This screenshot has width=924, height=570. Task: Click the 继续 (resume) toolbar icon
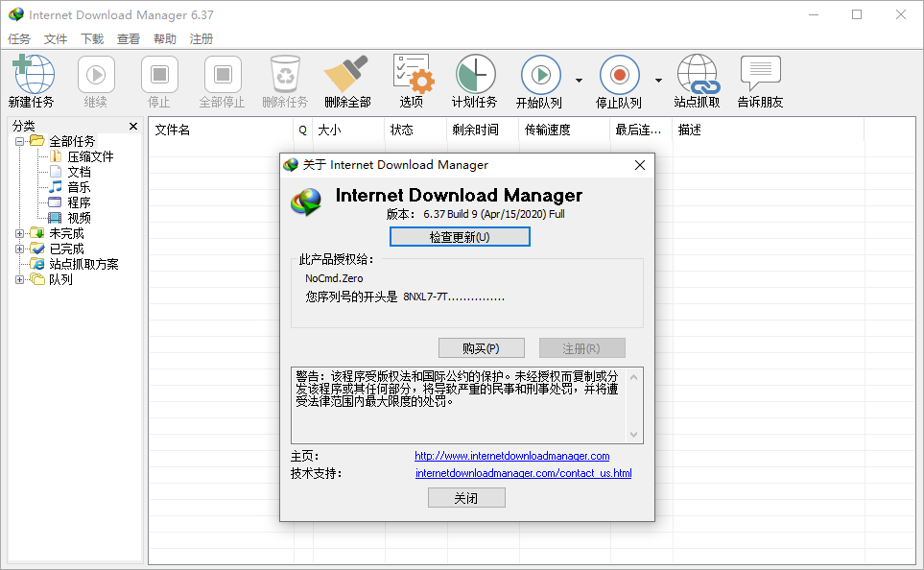coord(95,81)
